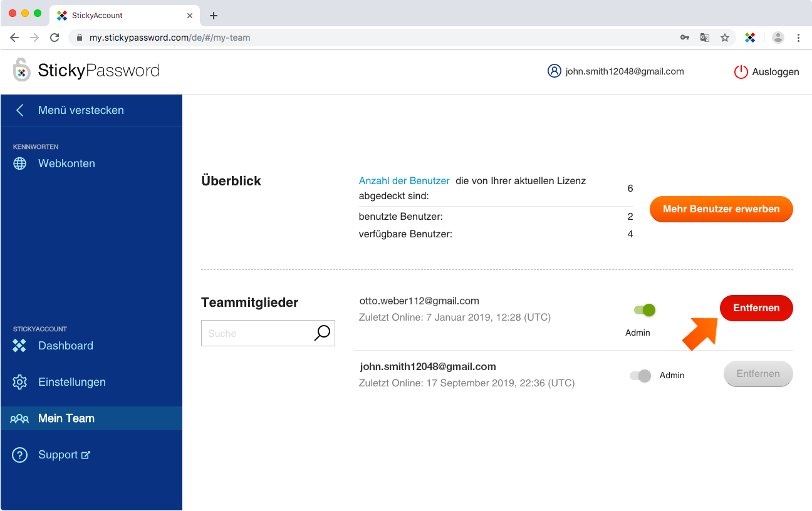This screenshot has width=812, height=511.
Task: Open a new browser tab
Action: click(x=214, y=16)
